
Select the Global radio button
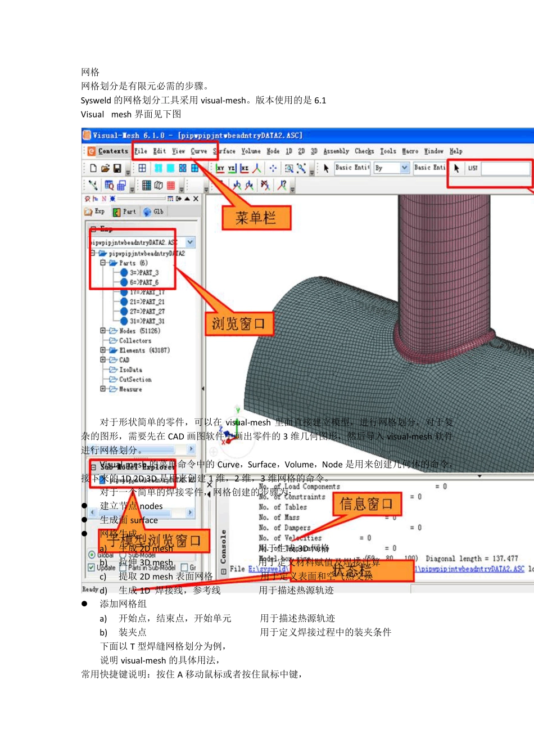[x=92, y=555]
